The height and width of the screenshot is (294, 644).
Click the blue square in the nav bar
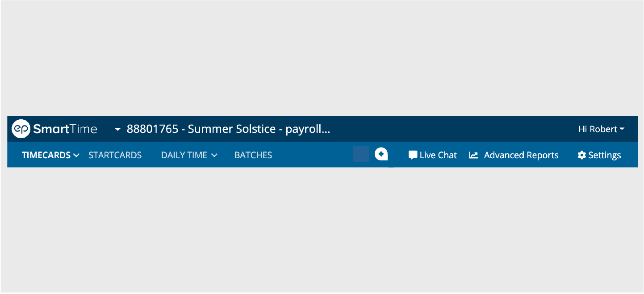point(361,154)
